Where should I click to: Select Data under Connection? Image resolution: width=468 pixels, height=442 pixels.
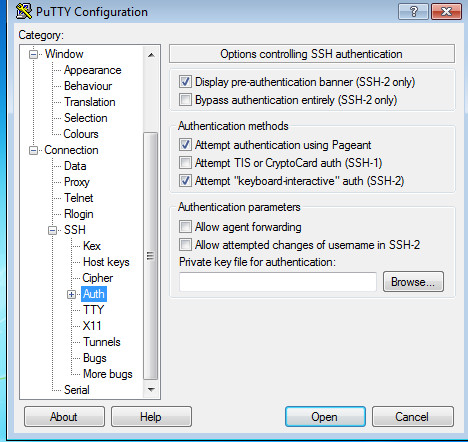75,166
